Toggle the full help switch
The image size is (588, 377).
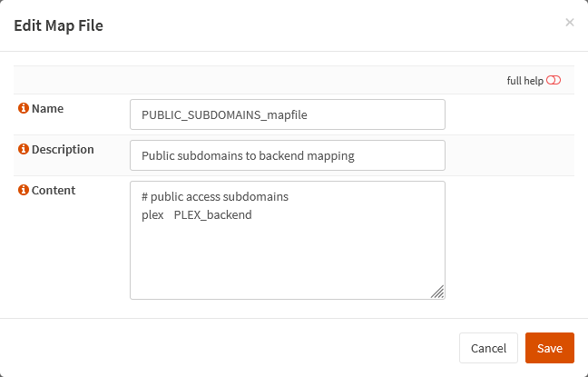[x=554, y=80]
